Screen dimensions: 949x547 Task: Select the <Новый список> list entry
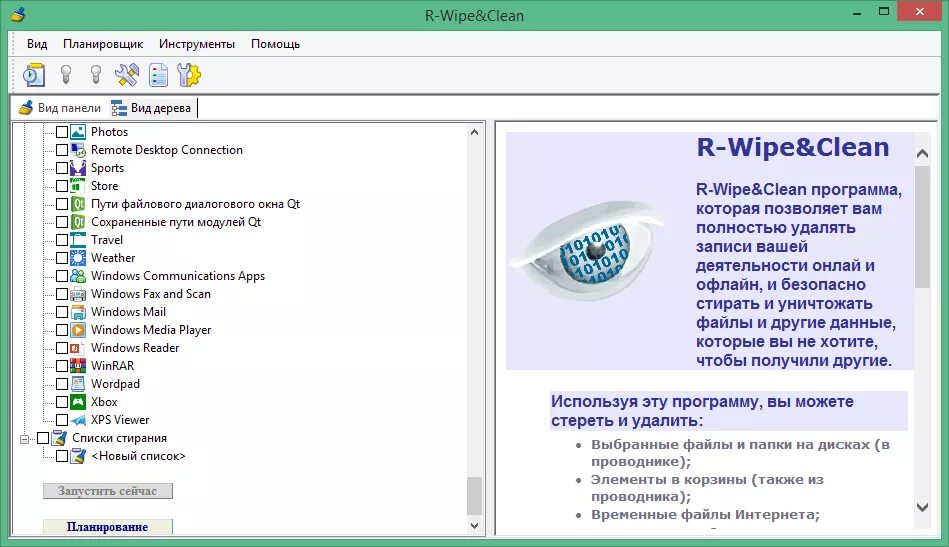point(138,456)
